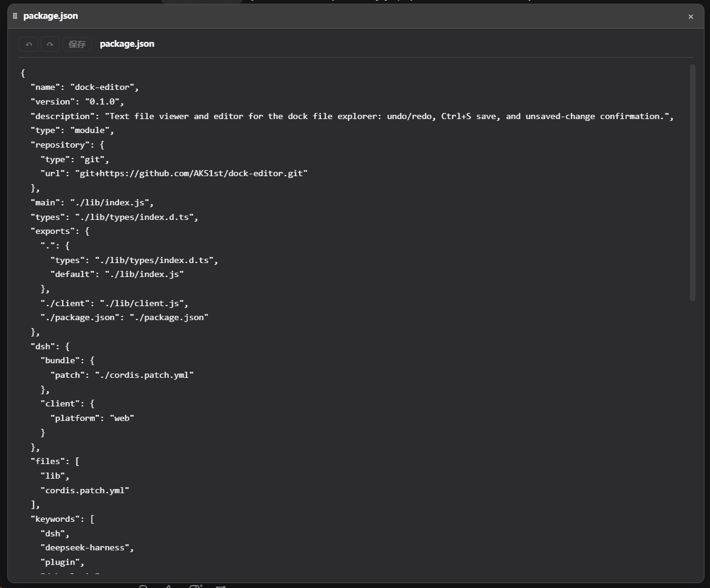Grab the panel drag handle dots icon
Viewport: 710px width, 588px height.
coord(15,16)
